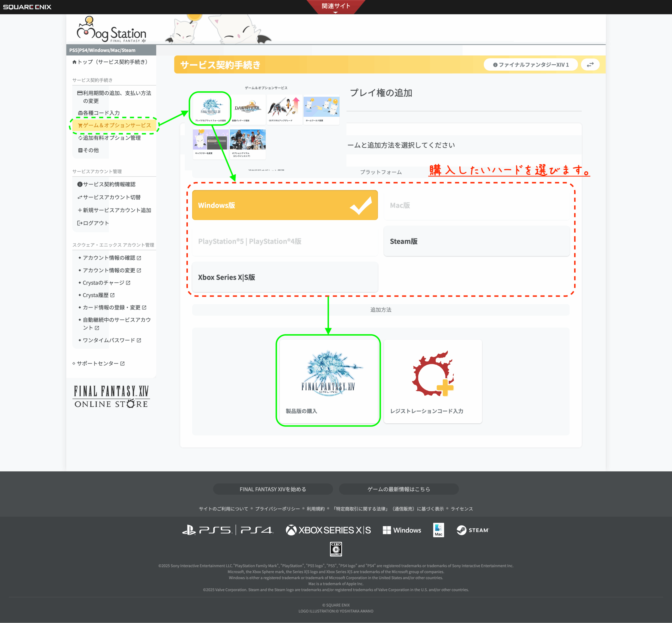This screenshot has height=623, width=672.
Task: Click the service account switch arrows button
Action: point(590,64)
